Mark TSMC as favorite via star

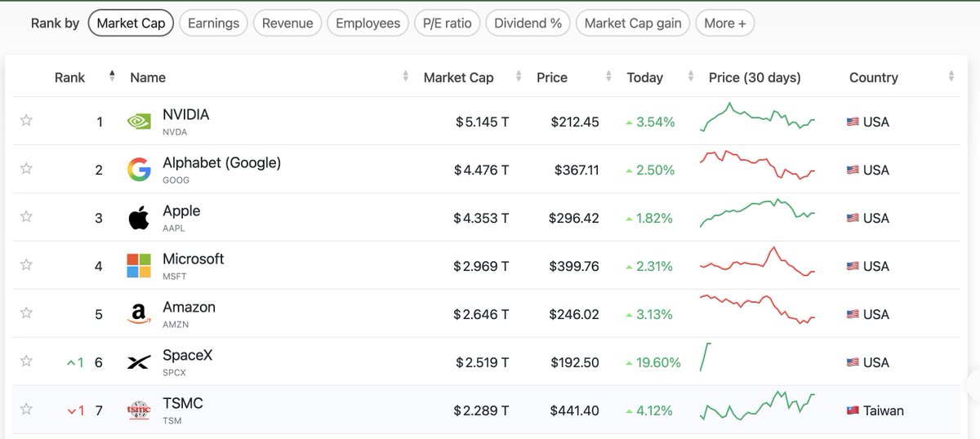pos(26,410)
